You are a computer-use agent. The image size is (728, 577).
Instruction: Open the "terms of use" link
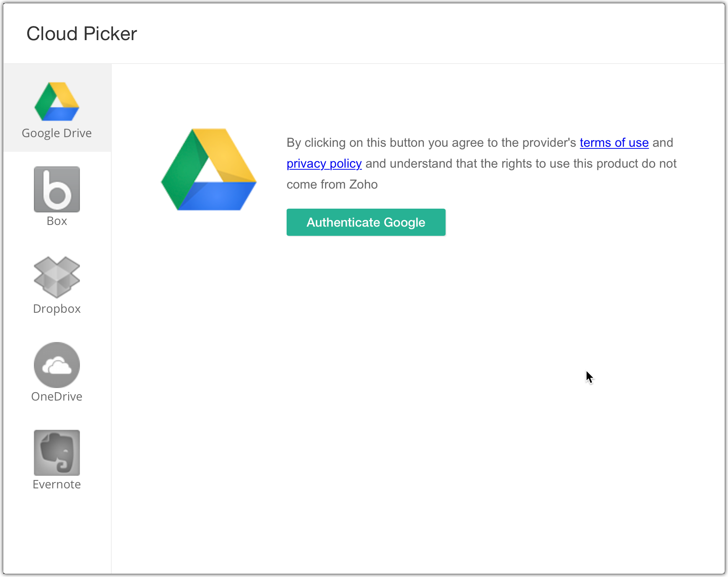click(614, 143)
